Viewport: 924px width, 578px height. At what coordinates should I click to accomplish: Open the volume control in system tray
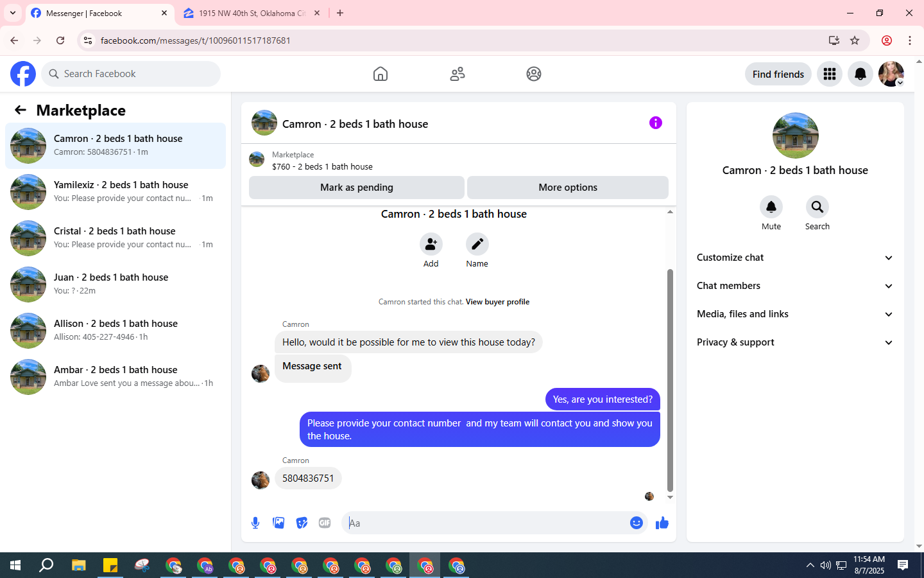tap(825, 565)
